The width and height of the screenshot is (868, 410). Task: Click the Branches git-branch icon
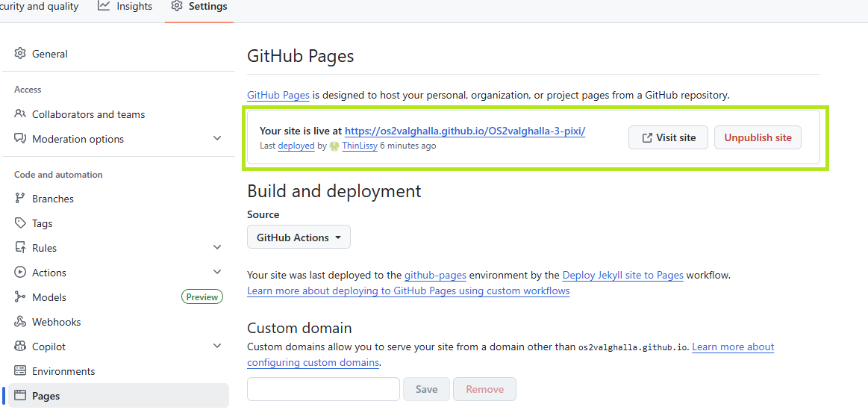20,199
